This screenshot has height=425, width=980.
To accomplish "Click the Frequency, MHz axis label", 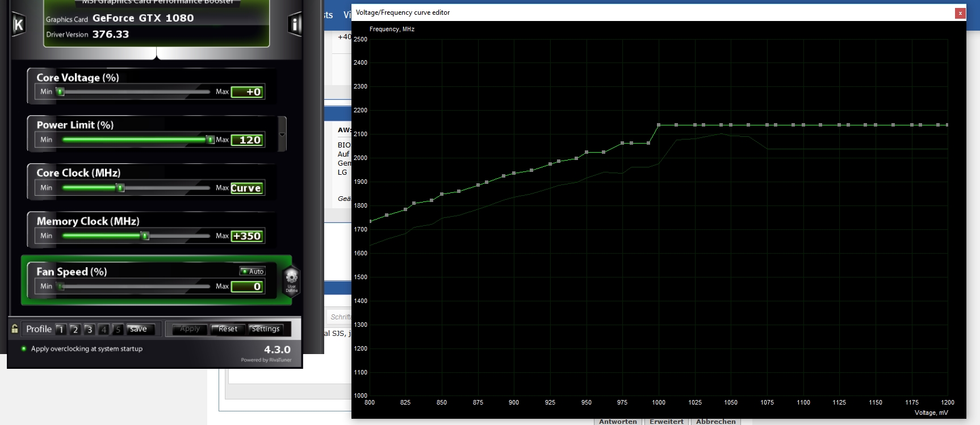I will tap(392, 29).
